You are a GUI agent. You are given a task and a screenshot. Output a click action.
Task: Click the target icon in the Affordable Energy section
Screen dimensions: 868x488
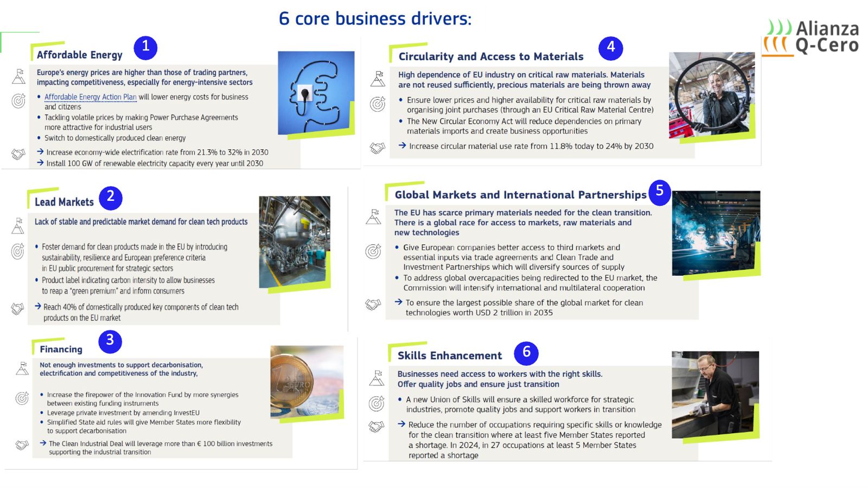18,101
